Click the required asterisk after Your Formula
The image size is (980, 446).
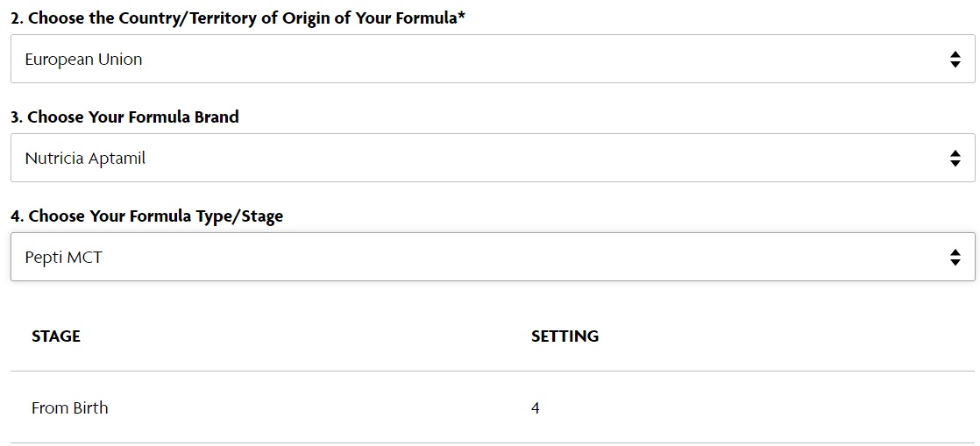[x=462, y=17]
